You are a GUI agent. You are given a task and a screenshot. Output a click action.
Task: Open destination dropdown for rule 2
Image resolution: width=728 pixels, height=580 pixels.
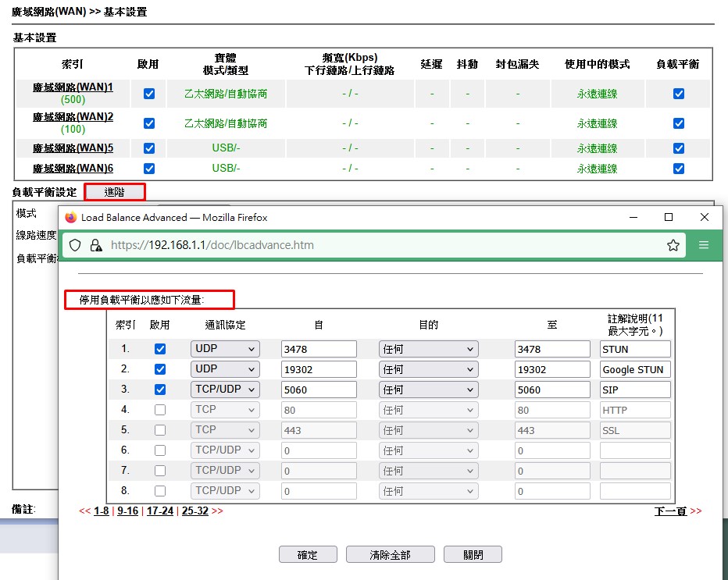click(428, 369)
